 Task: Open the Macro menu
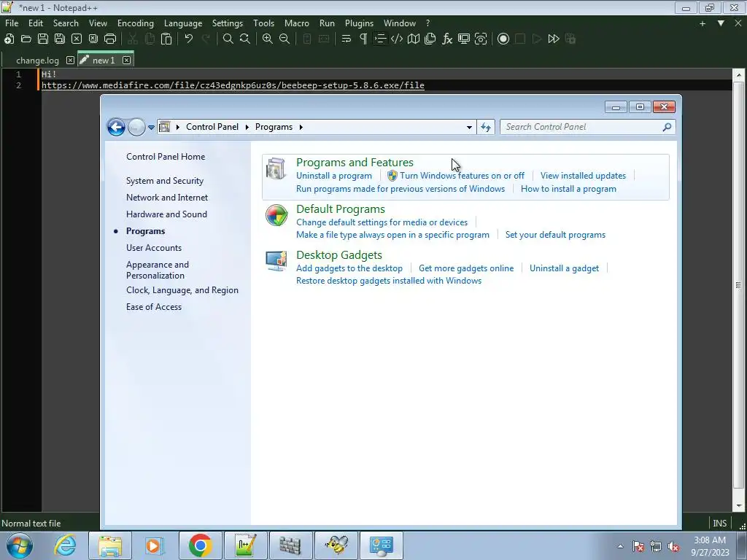(x=297, y=23)
